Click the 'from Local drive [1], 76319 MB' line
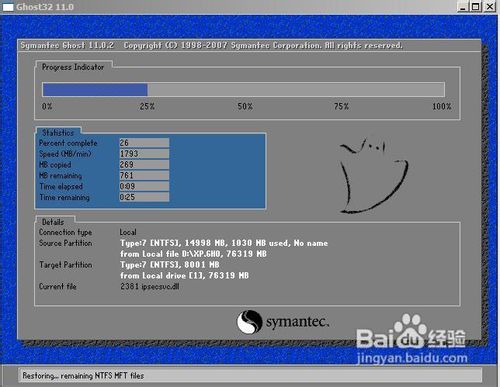 (184, 276)
